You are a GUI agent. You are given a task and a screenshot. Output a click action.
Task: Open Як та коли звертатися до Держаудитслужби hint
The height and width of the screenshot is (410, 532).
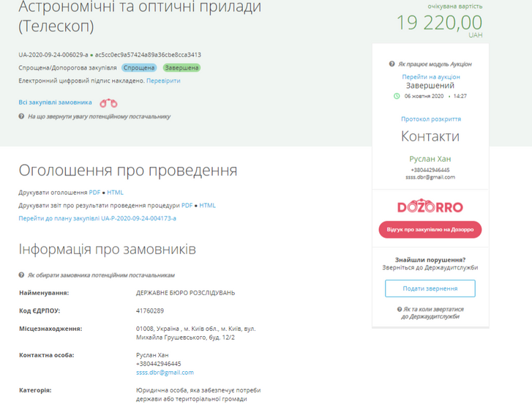[x=433, y=313]
